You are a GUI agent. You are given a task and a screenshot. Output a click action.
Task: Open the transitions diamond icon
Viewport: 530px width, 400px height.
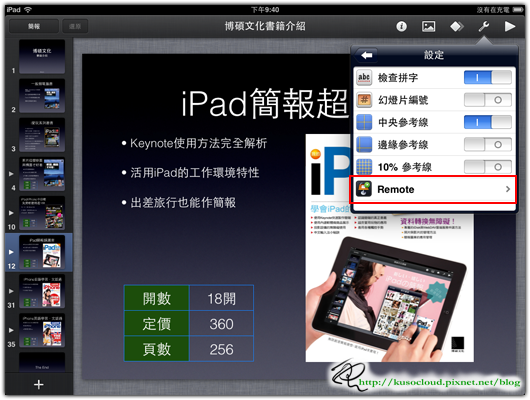456,26
